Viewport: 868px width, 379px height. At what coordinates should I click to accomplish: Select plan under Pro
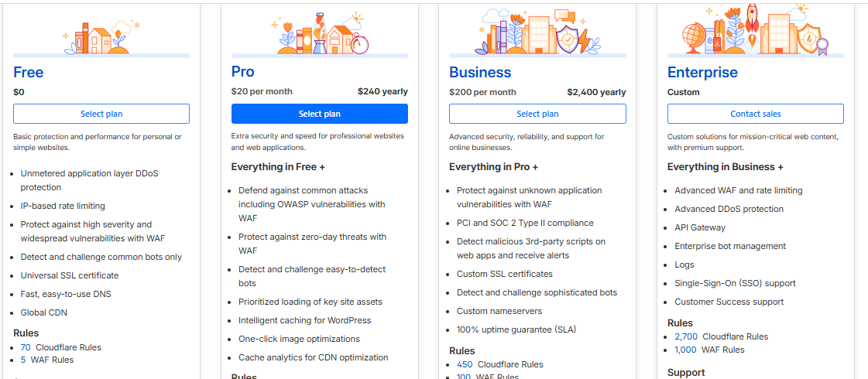319,114
